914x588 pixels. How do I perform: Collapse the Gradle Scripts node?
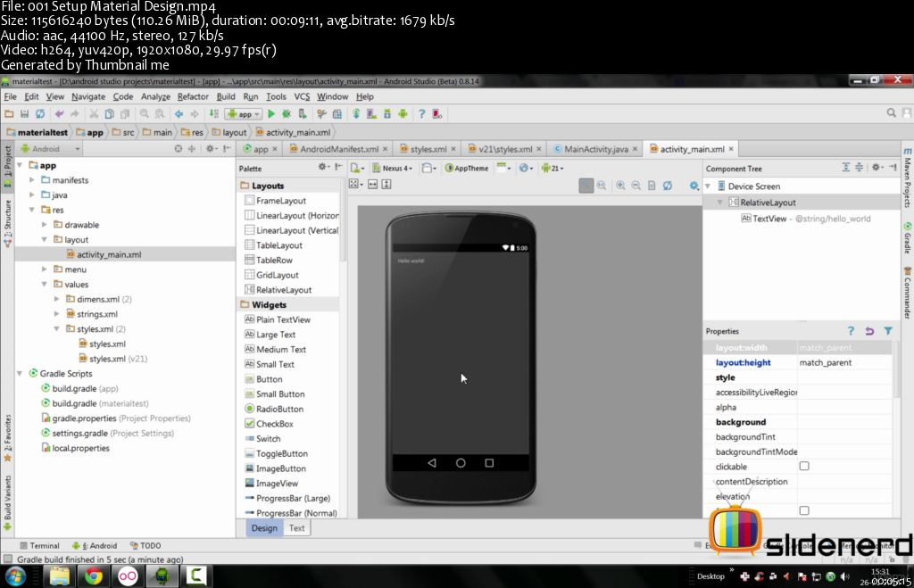pos(20,374)
